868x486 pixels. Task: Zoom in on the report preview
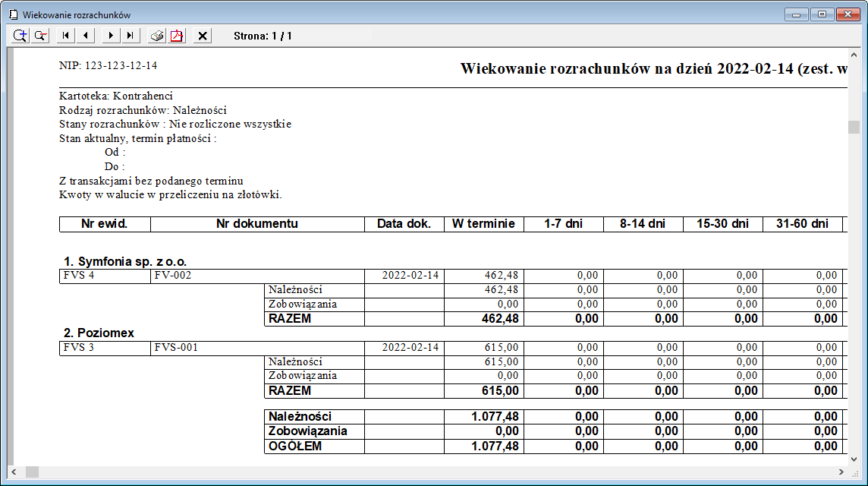[x=20, y=36]
